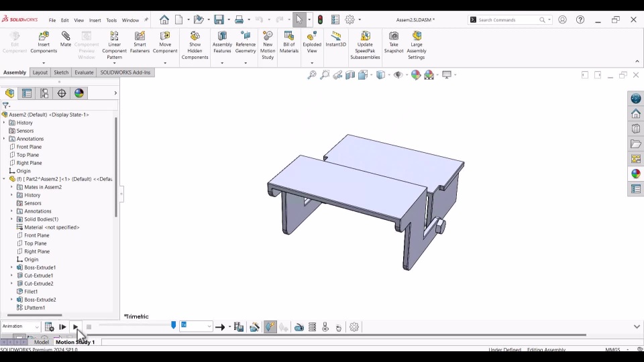Viewport: 644px width, 362px height.
Task: Click the Smart Fasteners tool
Action: pyautogui.click(x=140, y=42)
